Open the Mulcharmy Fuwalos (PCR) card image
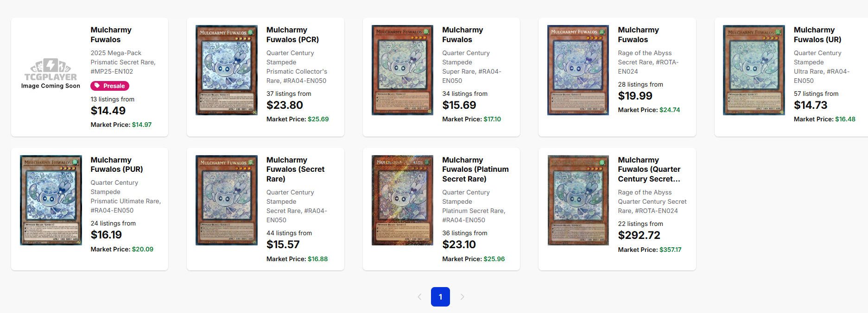 226,70
